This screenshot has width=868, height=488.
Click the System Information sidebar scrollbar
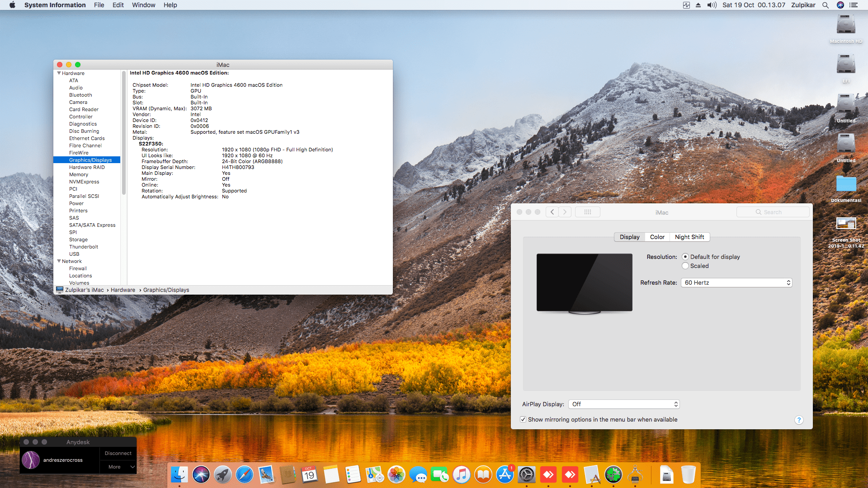[x=123, y=132]
